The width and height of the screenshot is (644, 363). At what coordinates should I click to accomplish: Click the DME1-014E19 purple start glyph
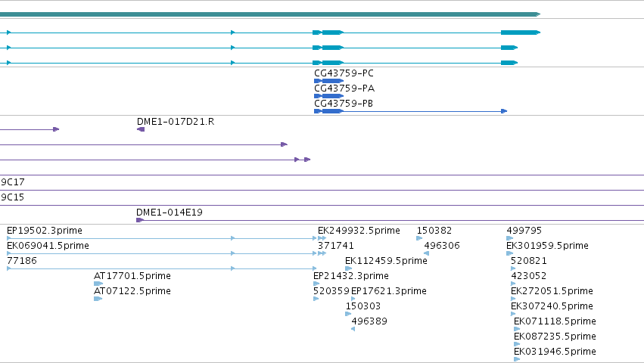point(140,220)
